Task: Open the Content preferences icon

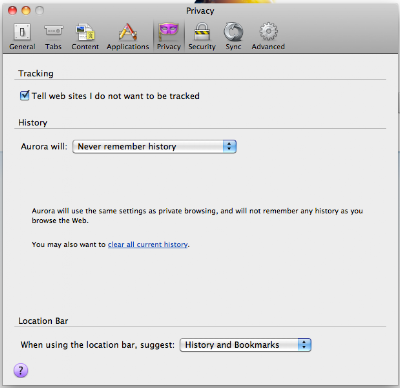Action: [85, 32]
